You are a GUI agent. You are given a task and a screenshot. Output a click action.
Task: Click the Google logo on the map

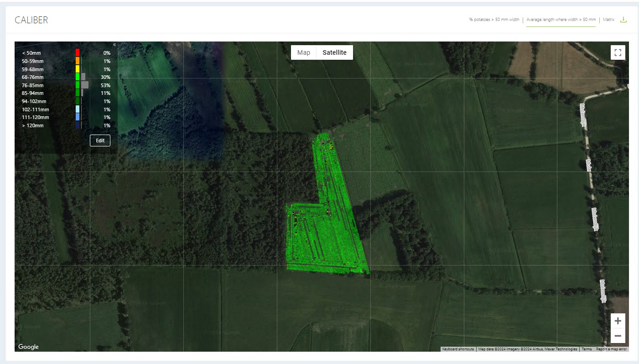point(28,347)
